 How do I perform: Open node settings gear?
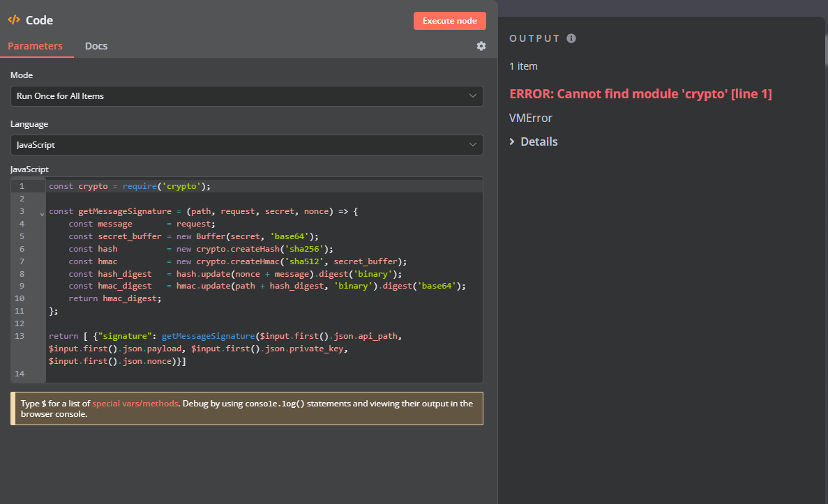tap(481, 46)
